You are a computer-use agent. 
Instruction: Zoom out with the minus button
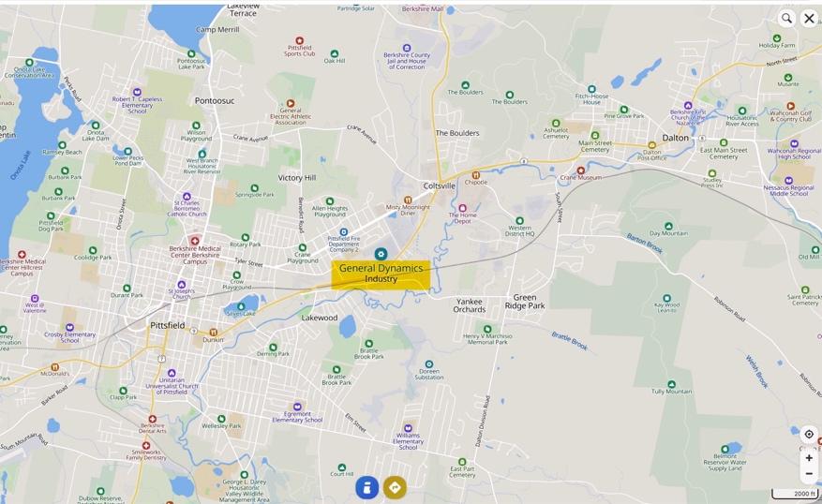pos(809,474)
